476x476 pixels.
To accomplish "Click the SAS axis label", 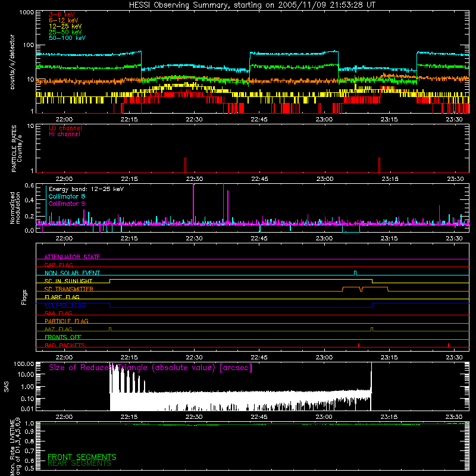I will coord(7,387).
